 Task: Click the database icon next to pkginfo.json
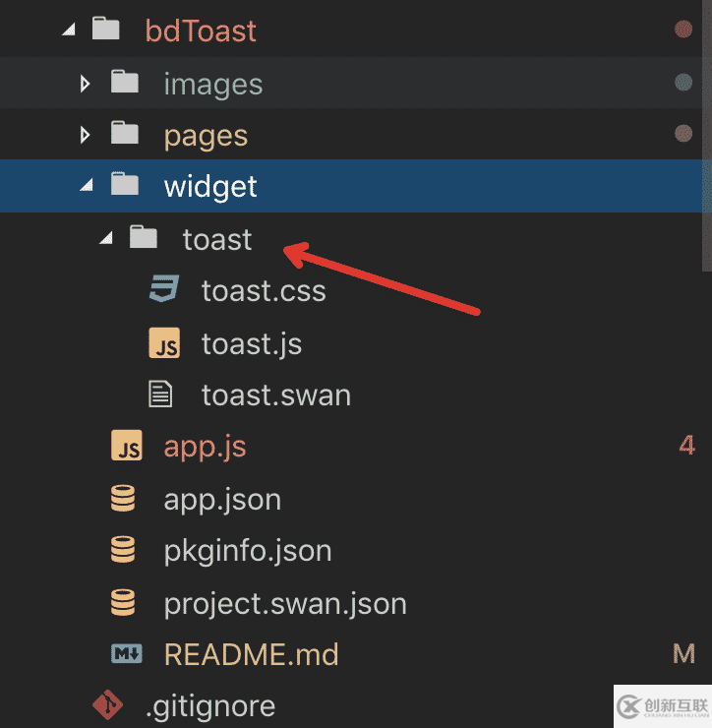123,550
